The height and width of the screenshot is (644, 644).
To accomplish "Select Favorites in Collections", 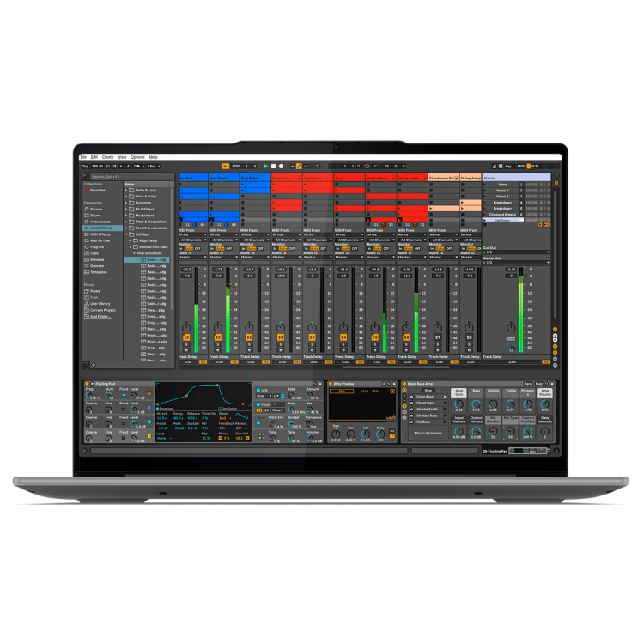I will coord(98,190).
